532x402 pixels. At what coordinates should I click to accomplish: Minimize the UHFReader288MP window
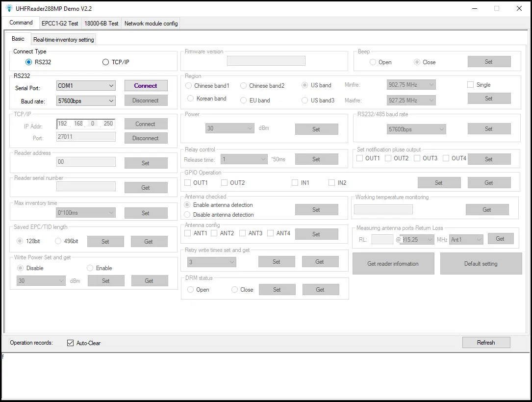(474, 8)
